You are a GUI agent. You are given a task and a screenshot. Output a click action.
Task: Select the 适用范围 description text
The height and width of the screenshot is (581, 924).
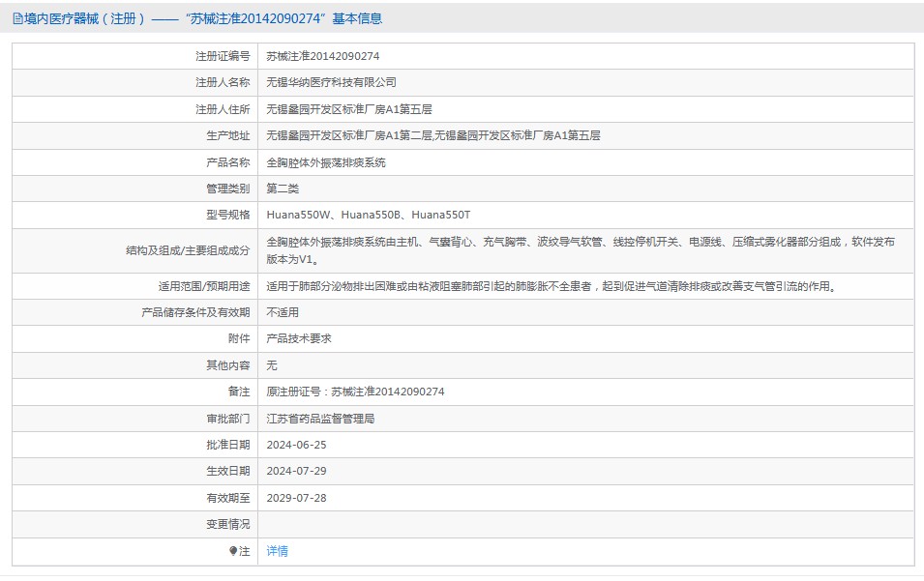coord(551,286)
